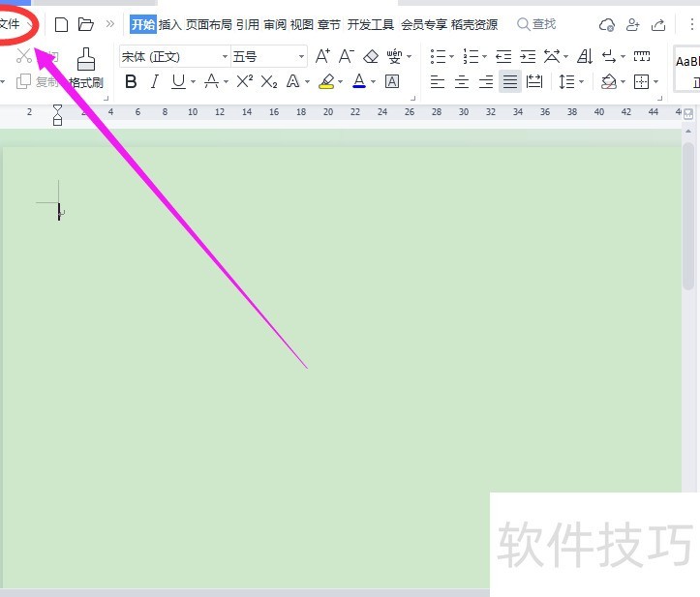Image resolution: width=700 pixels, height=597 pixels.
Task: Select the 开始 ribbon tab
Action: [143, 24]
